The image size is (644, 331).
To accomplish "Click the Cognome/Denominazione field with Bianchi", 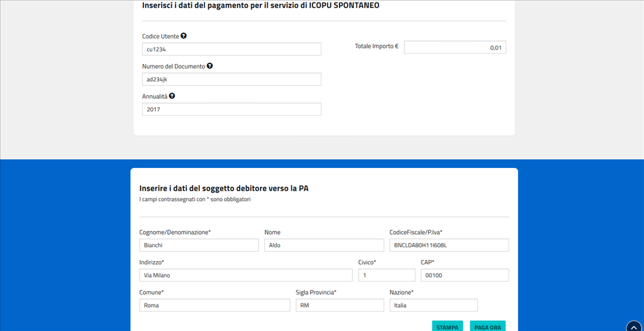I will tap(199, 245).
